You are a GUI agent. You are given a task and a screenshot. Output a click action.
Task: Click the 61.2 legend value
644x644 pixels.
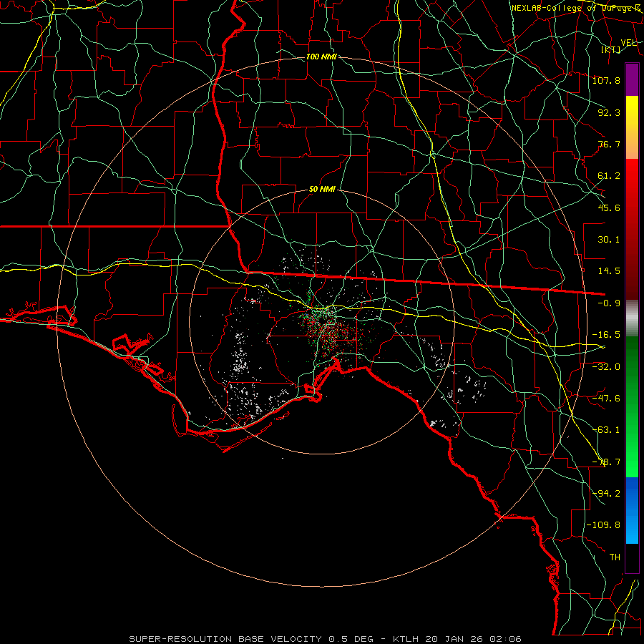pos(609,176)
